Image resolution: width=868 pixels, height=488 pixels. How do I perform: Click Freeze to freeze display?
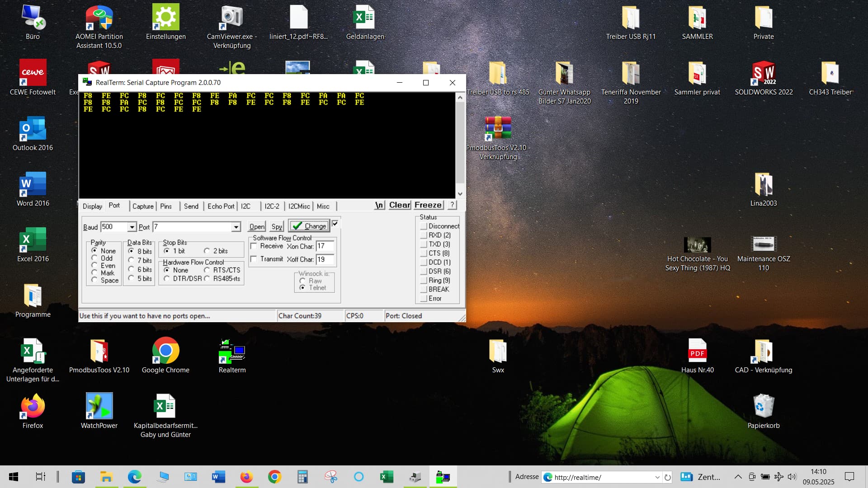click(x=428, y=205)
